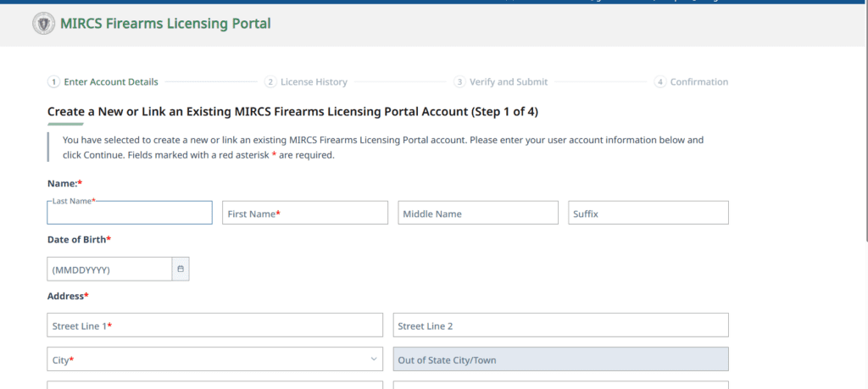
Task: Click the step 3 circle number icon
Action: 459,82
